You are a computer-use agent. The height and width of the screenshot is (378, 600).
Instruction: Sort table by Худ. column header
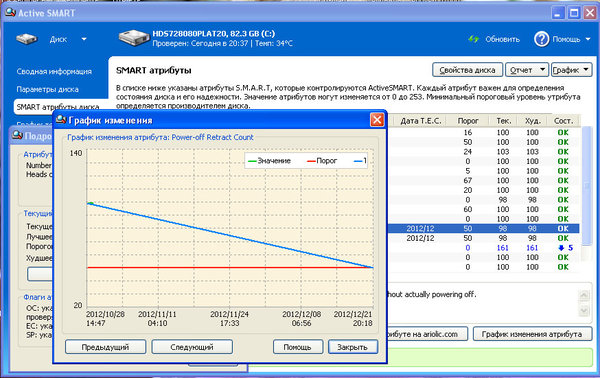[x=533, y=121]
